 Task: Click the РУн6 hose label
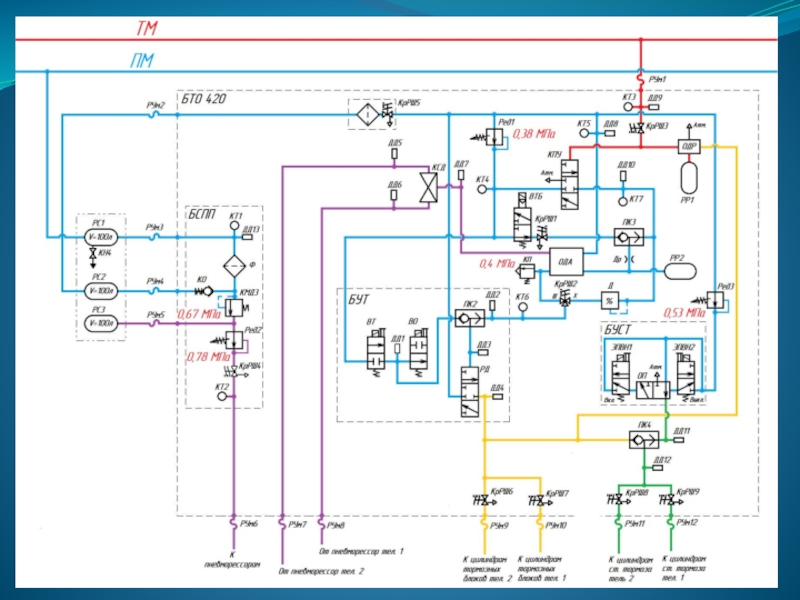click(249, 524)
